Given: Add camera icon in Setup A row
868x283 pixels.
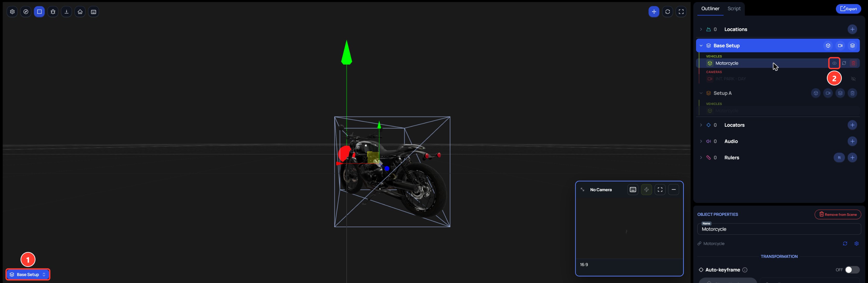Looking at the screenshot, I should pos(828,93).
